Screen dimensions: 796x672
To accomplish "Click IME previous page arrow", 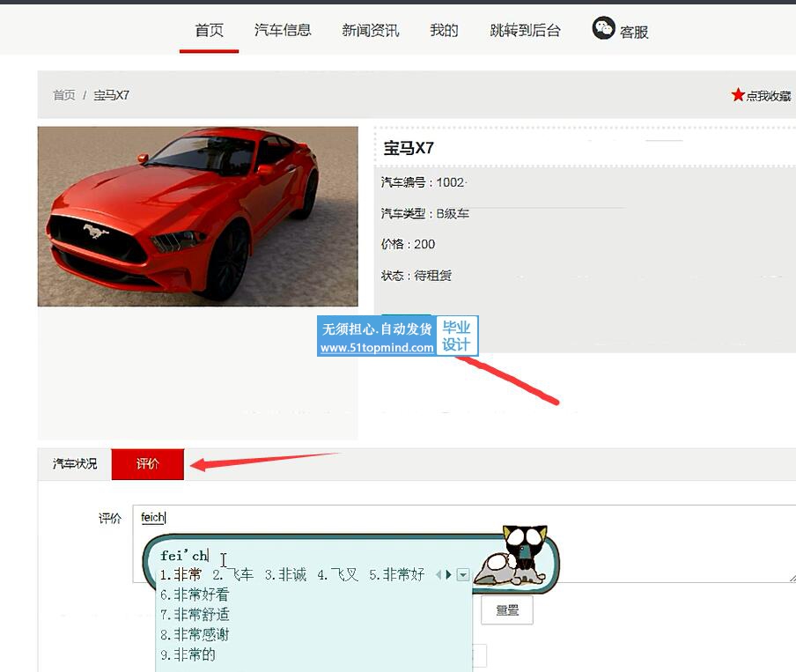I will (x=439, y=574).
